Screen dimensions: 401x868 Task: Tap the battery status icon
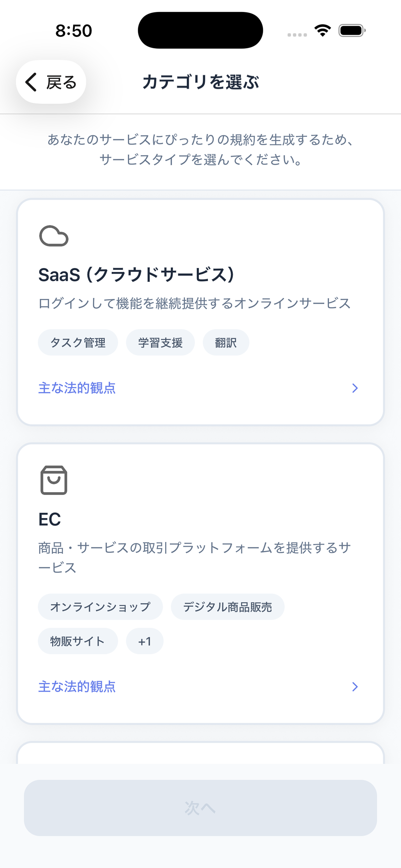tap(352, 30)
